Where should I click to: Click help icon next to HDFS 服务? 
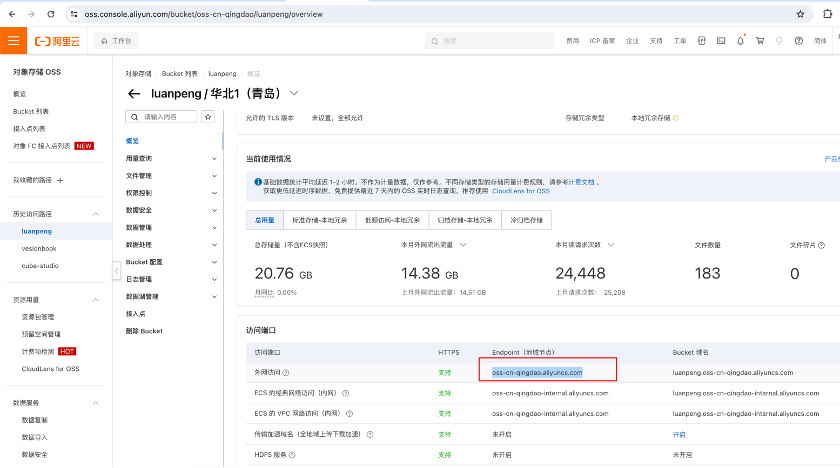tap(292, 455)
